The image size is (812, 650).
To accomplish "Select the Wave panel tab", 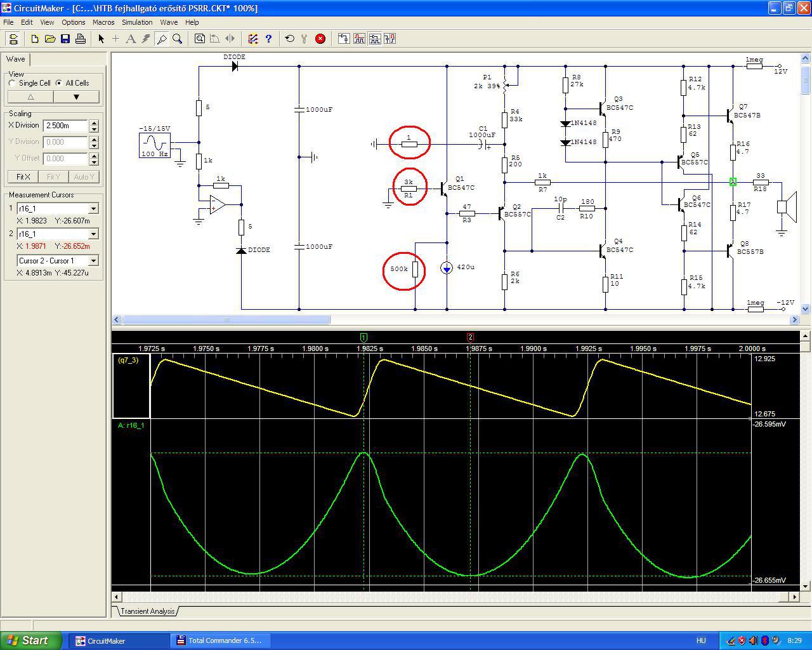I will (x=16, y=59).
